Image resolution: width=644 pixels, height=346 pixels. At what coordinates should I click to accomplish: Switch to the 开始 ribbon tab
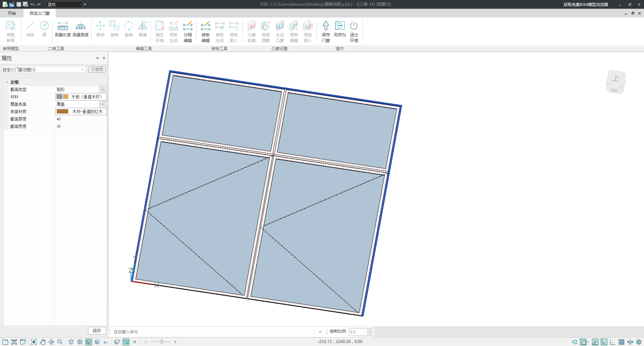point(12,13)
